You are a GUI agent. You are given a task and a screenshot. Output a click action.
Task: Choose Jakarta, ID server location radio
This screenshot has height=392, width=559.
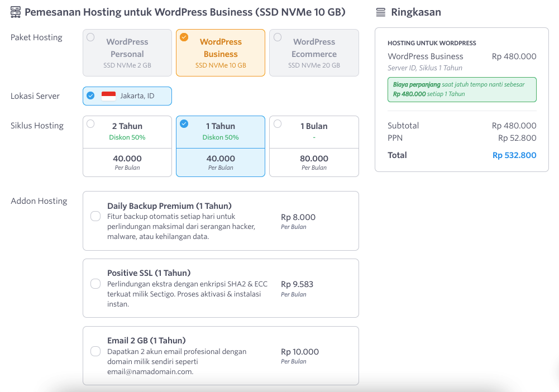(x=90, y=95)
